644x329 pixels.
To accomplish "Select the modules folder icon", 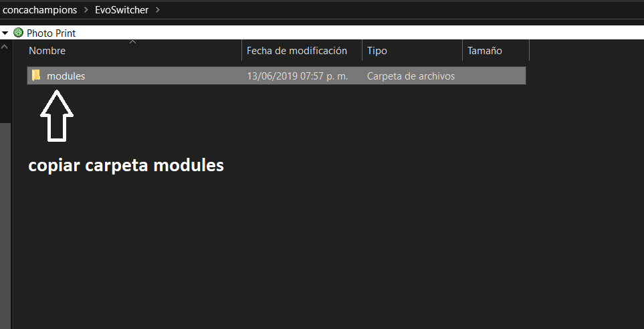I will [36, 76].
